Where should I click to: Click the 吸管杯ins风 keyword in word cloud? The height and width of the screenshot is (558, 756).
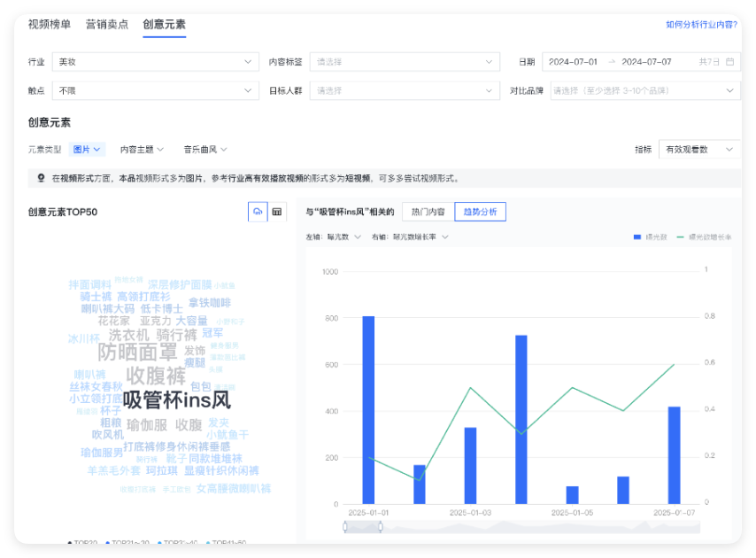pyautogui.click(x=174, y=399)
